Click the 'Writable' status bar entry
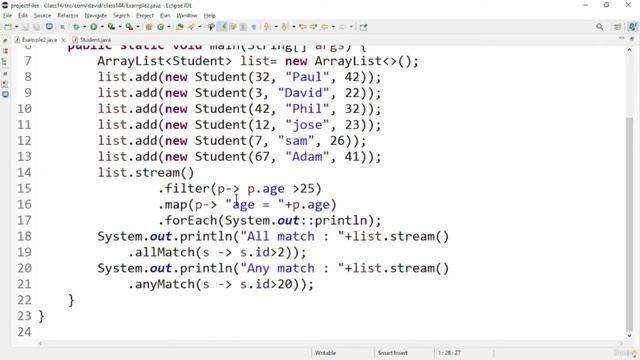 (x=325, y=353)
